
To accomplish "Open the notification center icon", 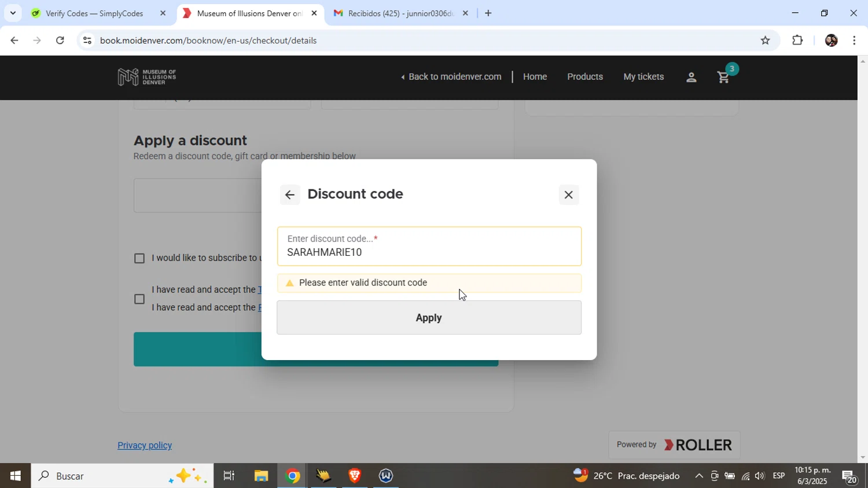I will [x=850, y=476].
